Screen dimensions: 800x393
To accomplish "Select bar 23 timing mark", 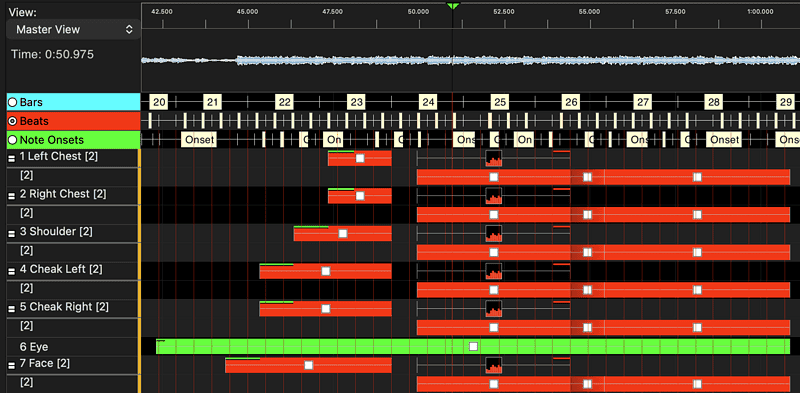I will point(356,102).
